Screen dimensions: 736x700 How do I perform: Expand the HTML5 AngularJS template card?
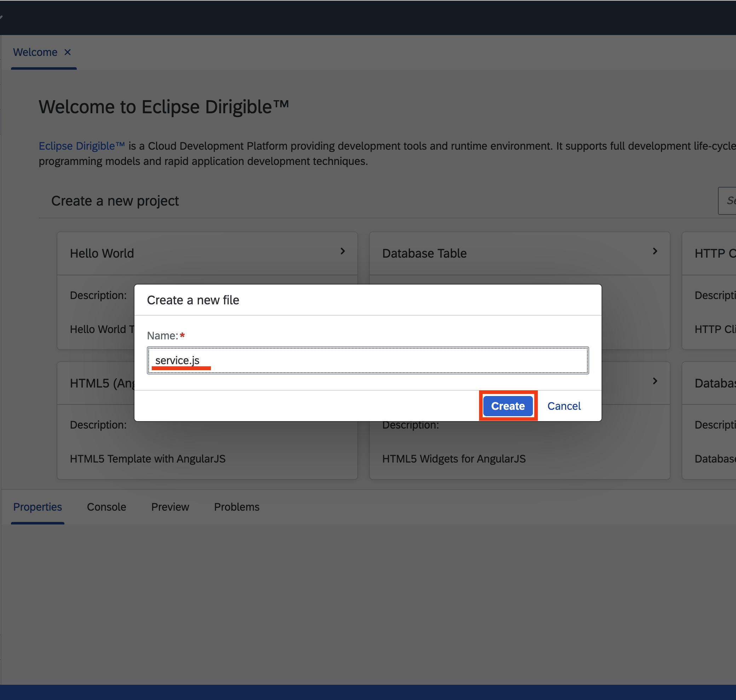343,381
